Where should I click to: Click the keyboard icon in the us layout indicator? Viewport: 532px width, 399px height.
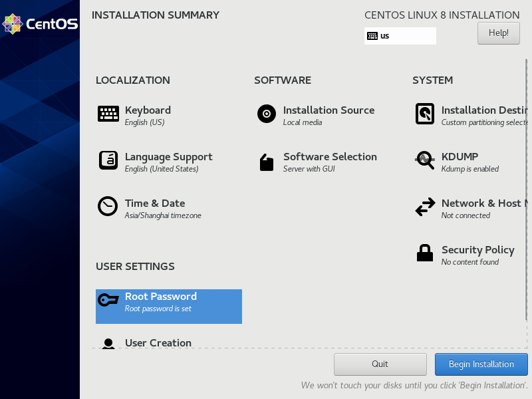[372, 36]
